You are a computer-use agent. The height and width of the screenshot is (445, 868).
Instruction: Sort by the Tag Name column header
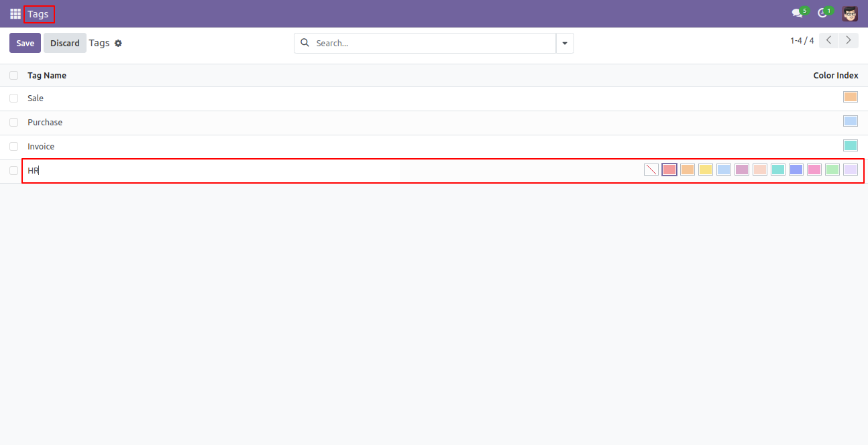[47, 75]
